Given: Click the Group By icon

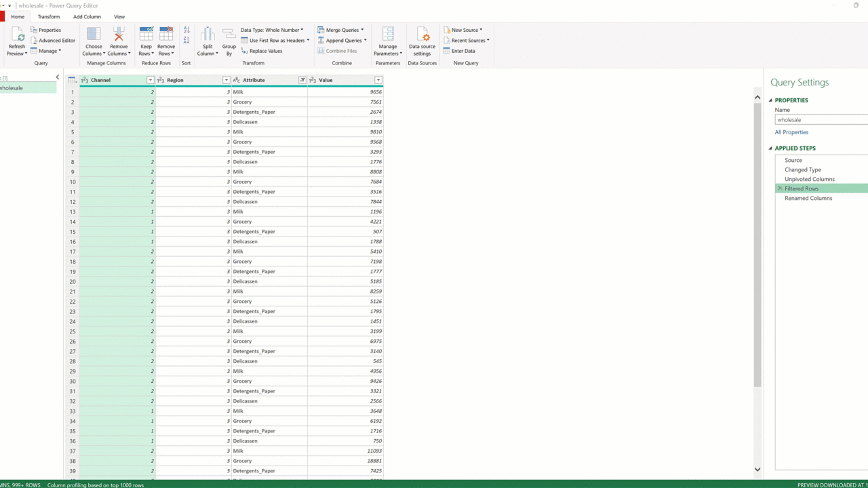Looking at the screenshot, I should 229,35.
